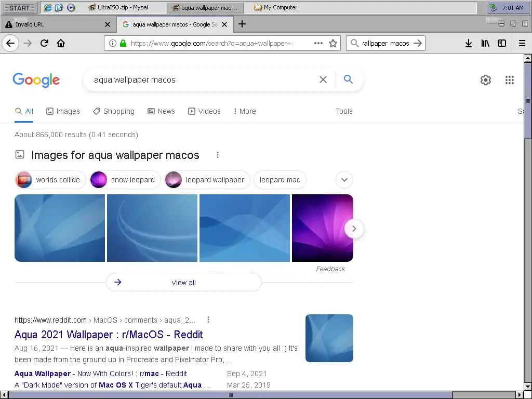This screenshot has width=532, height=399.
Task: Click the horizontal scrollbar right arrow
Action: tap(519, 395)
